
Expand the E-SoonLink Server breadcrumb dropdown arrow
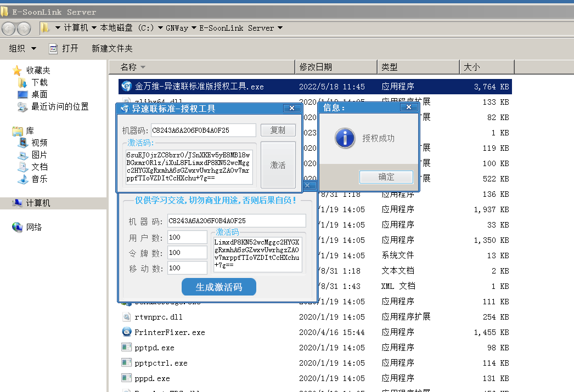pyautogui.click(x=280, y=28)
